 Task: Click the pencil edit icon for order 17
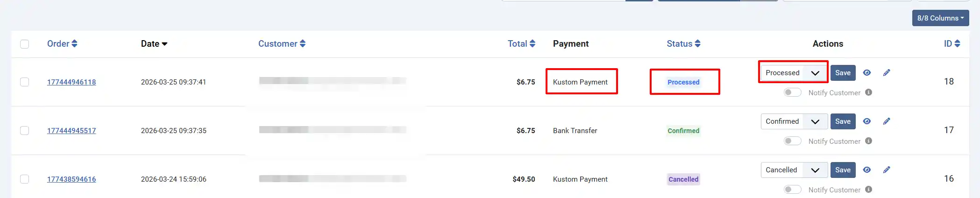pos(887,121)
